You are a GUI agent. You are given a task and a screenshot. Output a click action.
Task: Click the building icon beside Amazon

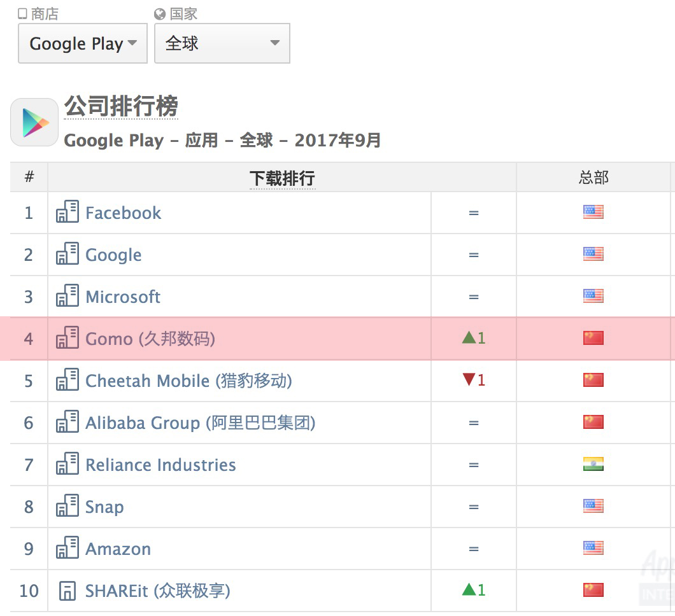[x=67, y=547]
